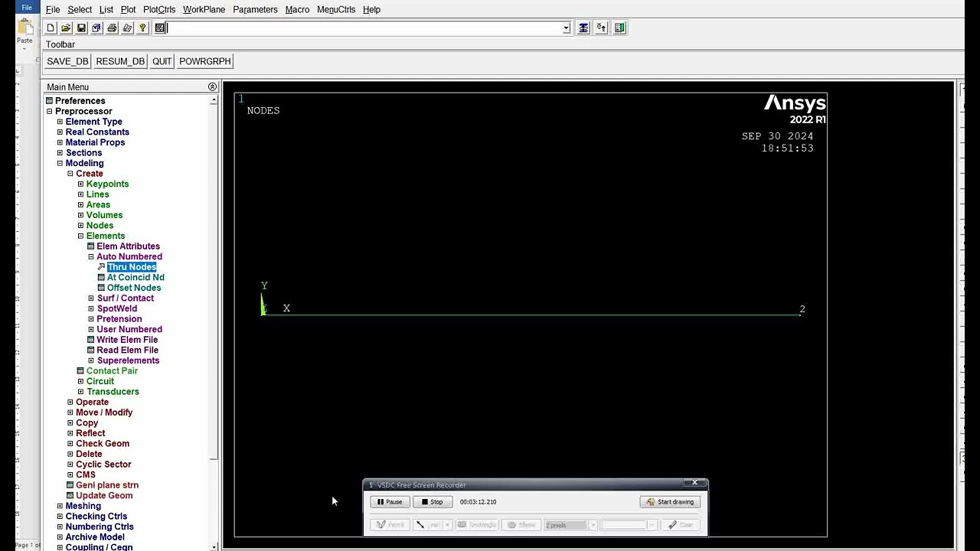Expand the Move / Modify node
The height and width of the screenshot is (551, 980).
pyautogui.click(x=70, y=412)
